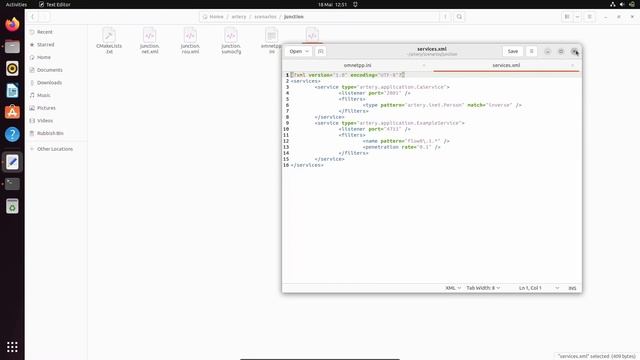Open the Ln 1, Col 1 position dropdown
Viewport: 640px width, 360px height.
point(539,288)
